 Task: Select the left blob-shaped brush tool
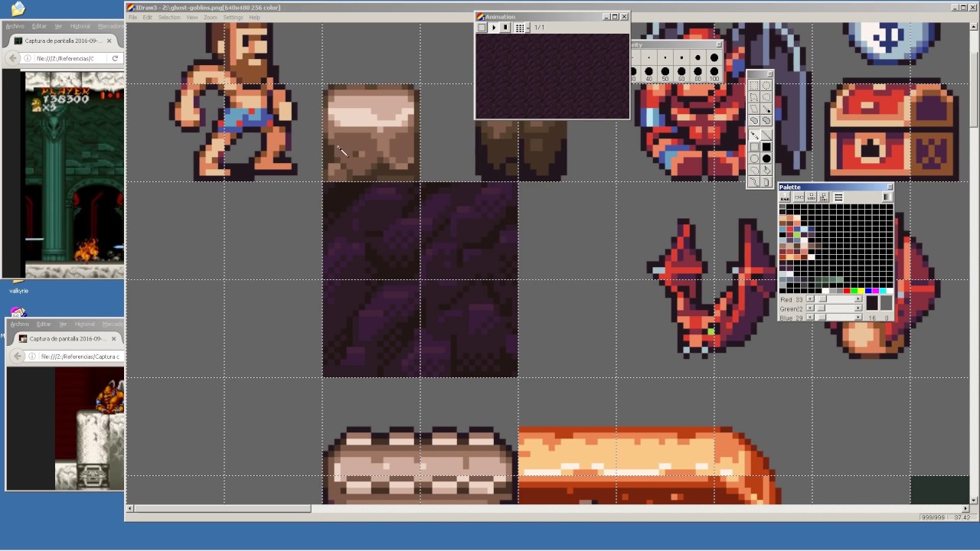754,120
